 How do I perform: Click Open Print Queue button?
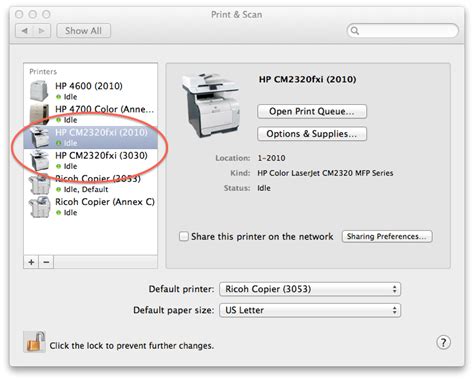coord(312,111)
